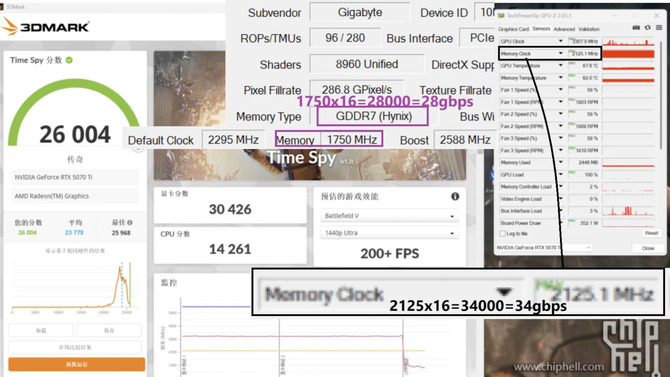This screenshot has height=377, width=670.
Task: Click the Subvendor field showing Gigabyte
Action: [360, 12]
